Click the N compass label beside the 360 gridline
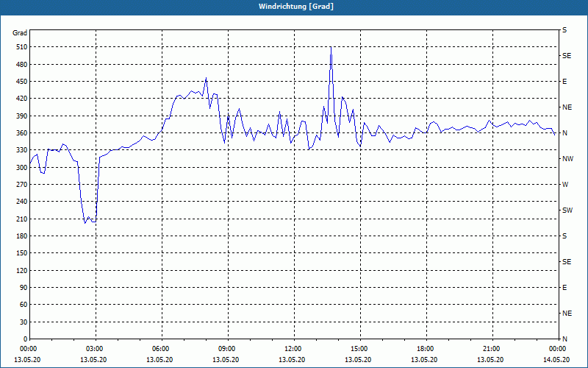Image resolution: width=588 pixels, height=368 pixels. [x=565, y=133]
